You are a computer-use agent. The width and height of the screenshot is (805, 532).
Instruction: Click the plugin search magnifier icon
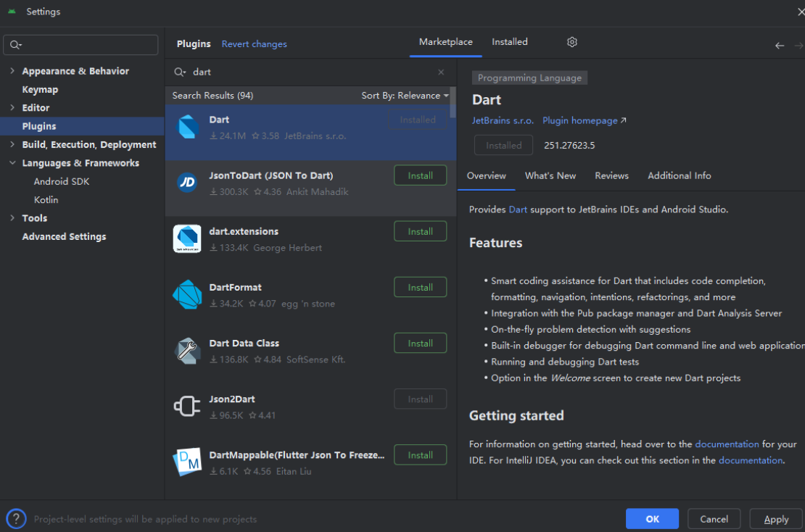(179, 72)
